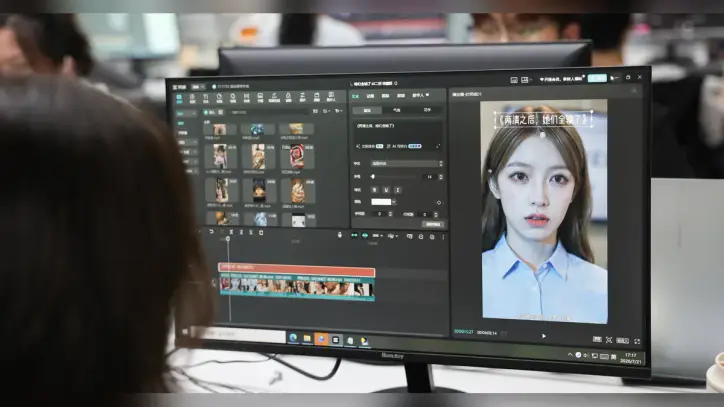Open the taskbar clock showing 17:17
The height and width of the screenshot is (407, 724).
click(x=630, y=358)
